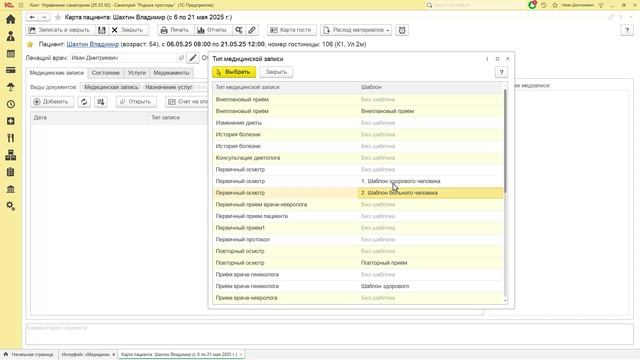Add patient card to favorites with the title star

[x=58, y=17]
